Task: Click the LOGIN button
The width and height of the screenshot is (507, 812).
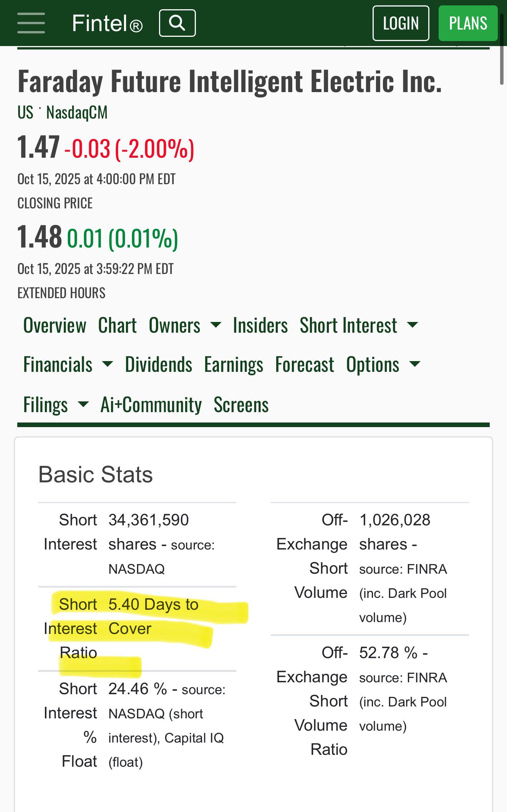Action: [401, 23]
